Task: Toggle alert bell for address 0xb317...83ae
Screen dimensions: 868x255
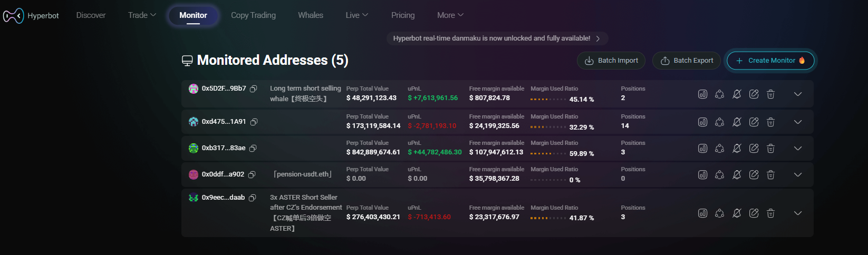Action: [x=737, y=149]
